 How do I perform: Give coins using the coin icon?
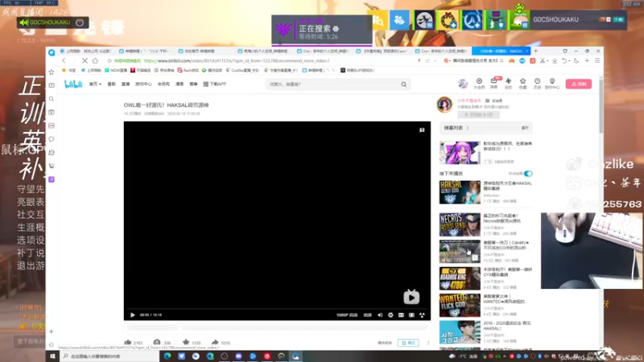pyautogui.click(x=157, y=342)
